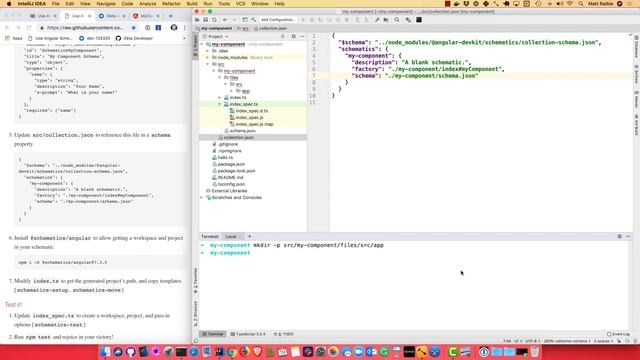The image size is (640, 360).
Task: Toggle the Structure tool window side tab
Action: (196, 313)
